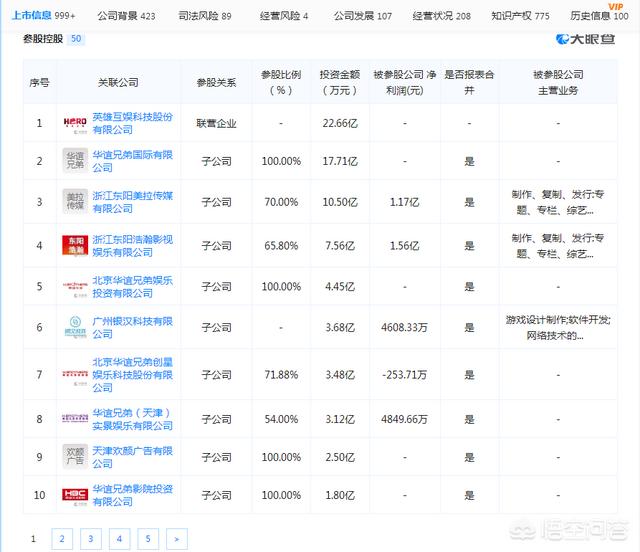Go to the 公司发展 tab
640x552 pixels.
pyautogui.click(x=363, y=16)
